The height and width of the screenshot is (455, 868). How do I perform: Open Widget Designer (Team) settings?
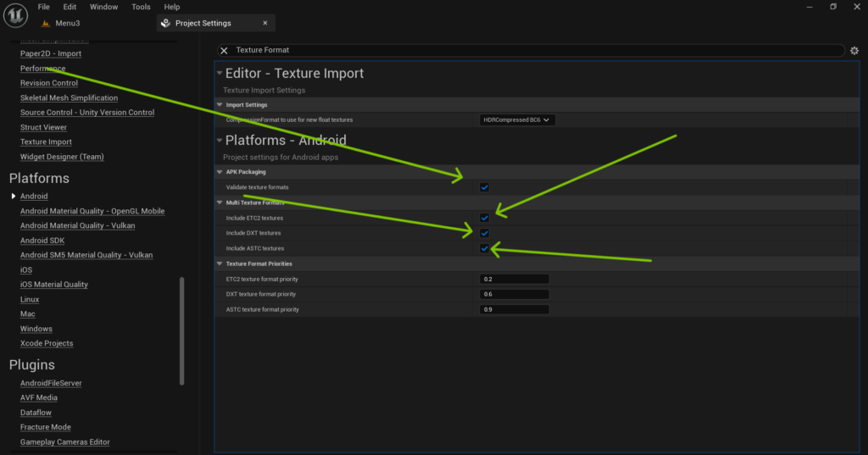coord(62,157)
